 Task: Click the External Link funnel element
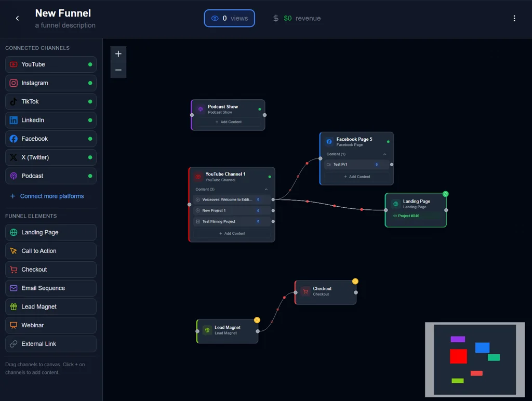pyautogui.click(x=50, y=344)
